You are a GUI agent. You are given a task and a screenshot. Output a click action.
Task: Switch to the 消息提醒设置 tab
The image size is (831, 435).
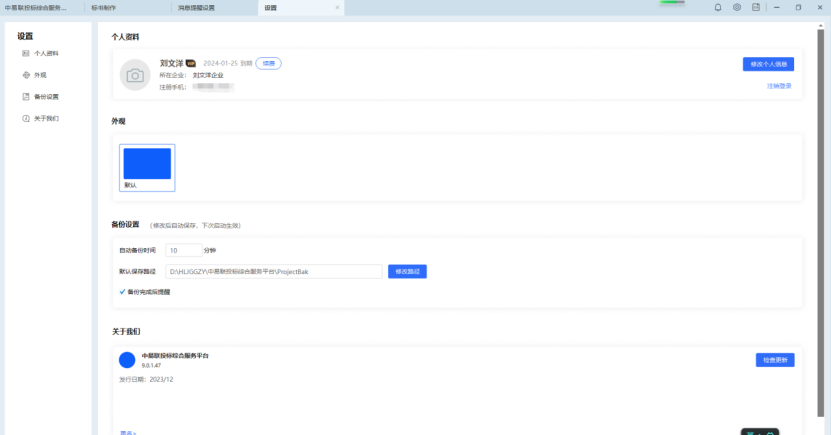pyautogui.click(x=196, y=7)
